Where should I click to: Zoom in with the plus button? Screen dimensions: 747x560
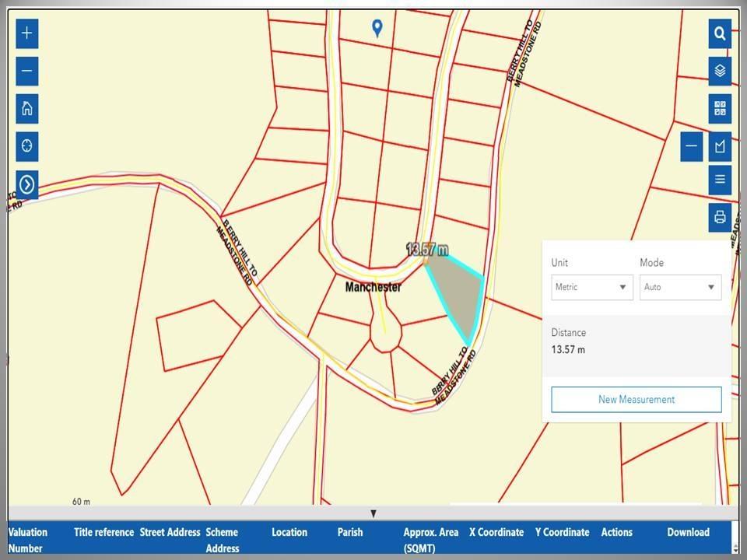27,33
